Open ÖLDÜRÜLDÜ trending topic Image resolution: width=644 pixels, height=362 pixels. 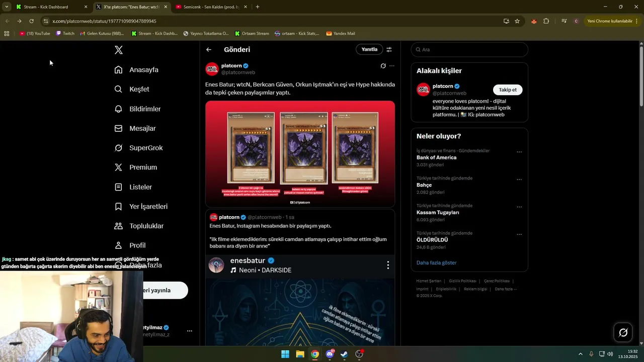click(432, 240)
